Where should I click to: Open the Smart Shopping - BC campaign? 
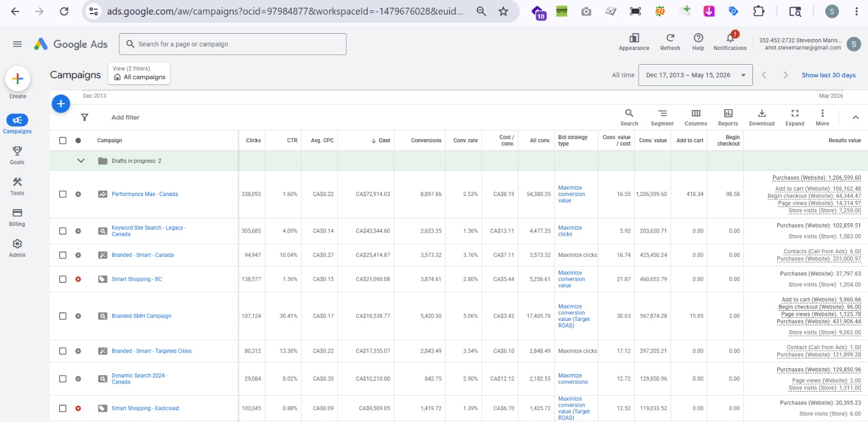point(137,279)
